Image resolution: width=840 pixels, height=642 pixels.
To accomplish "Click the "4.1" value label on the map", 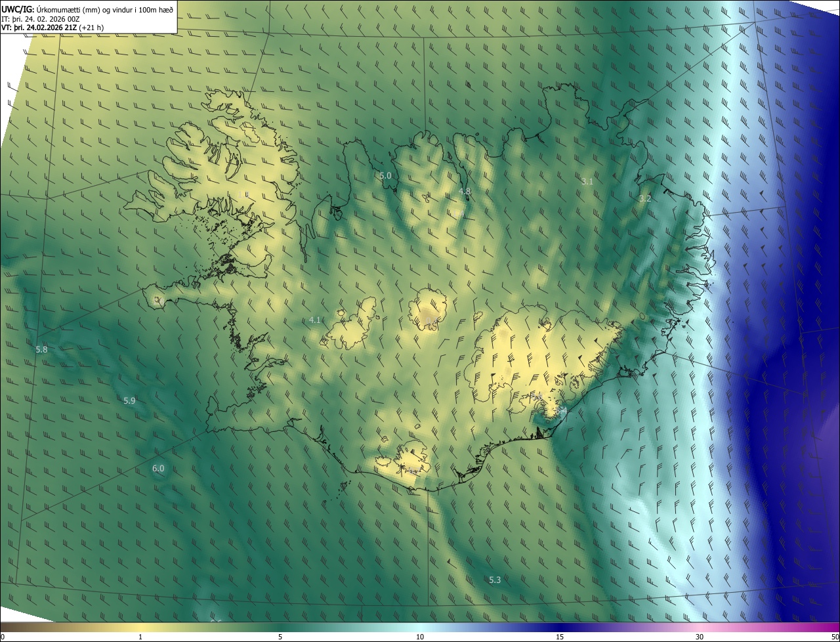I will tap(315, 320).
